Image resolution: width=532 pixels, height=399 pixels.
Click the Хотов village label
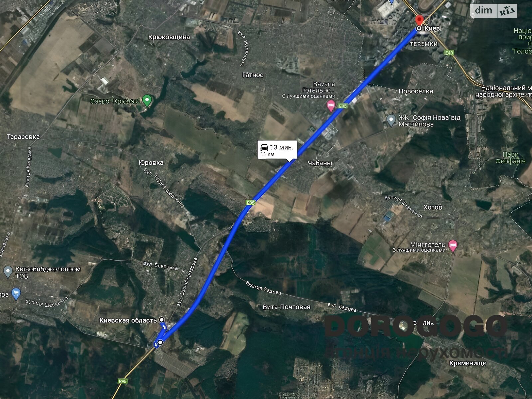click(x=433, y=207)
